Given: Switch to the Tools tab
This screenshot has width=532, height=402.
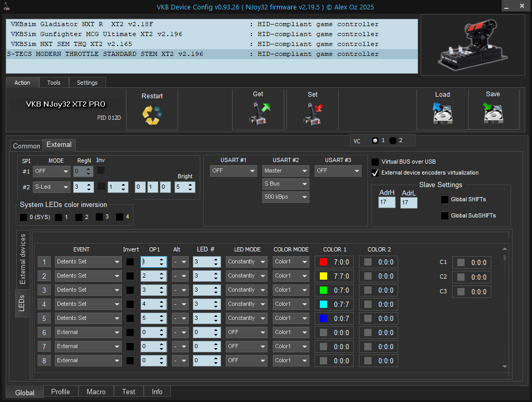Looking at the screenshot, I should [54, 83].
